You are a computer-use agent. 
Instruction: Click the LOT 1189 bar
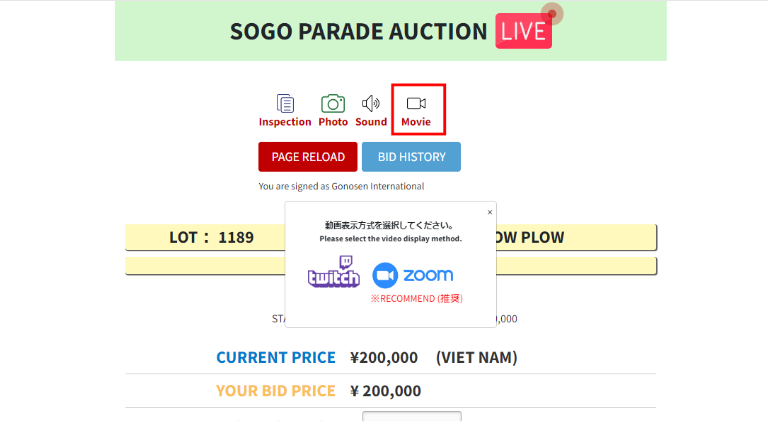tap(211, 238)
